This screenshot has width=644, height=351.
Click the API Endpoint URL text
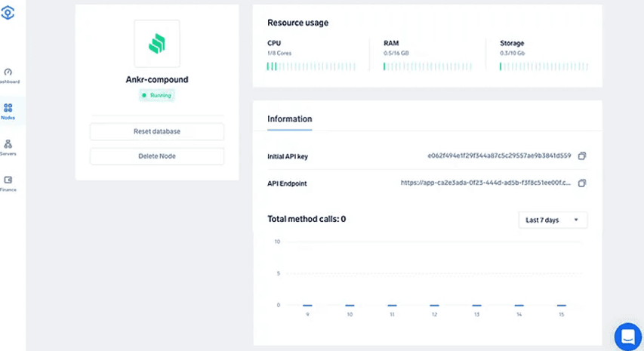tap(485, 183)
